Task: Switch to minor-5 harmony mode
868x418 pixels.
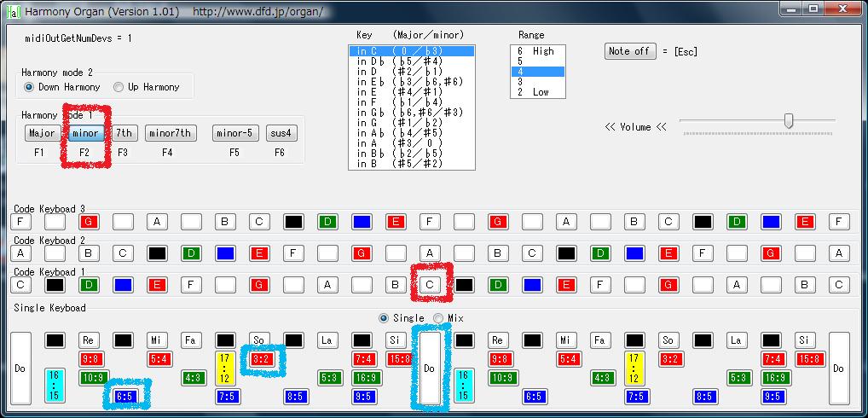Action: 235,133
